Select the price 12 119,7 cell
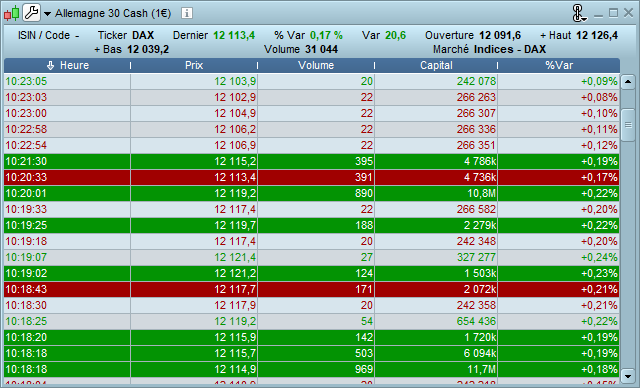Viewport: 640px width, 388px height. pos(194,225)
